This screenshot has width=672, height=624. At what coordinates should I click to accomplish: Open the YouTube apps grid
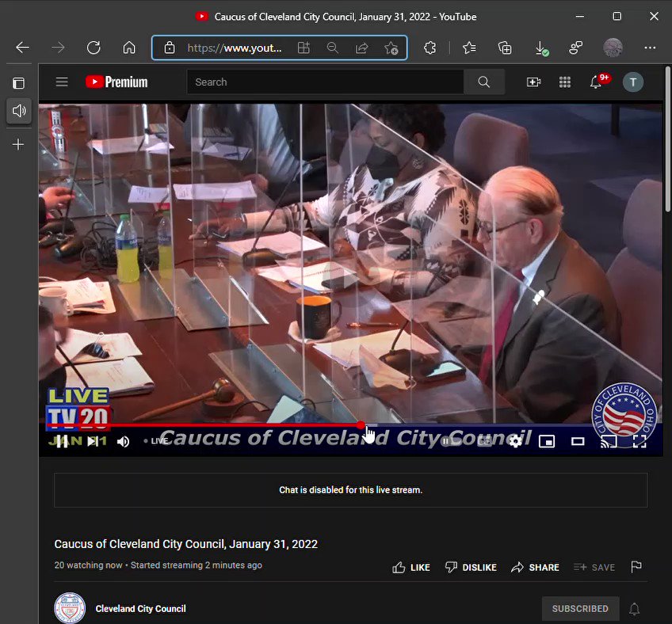coord(565,82)
